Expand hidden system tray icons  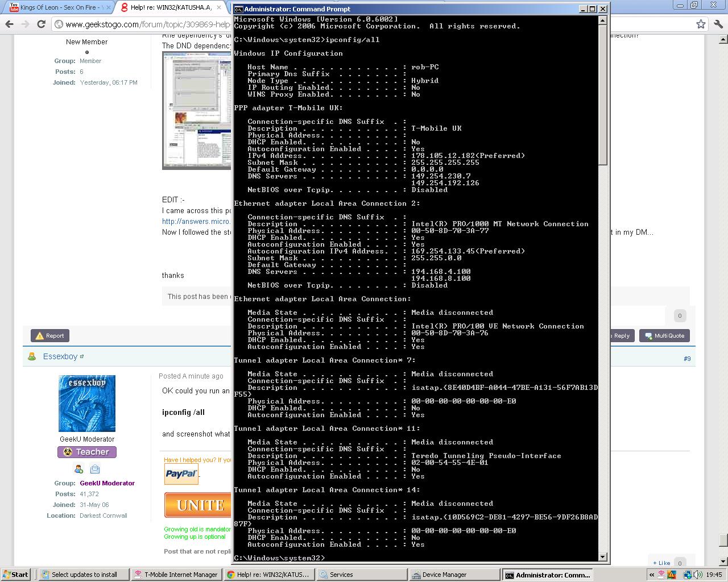point(652,575)
